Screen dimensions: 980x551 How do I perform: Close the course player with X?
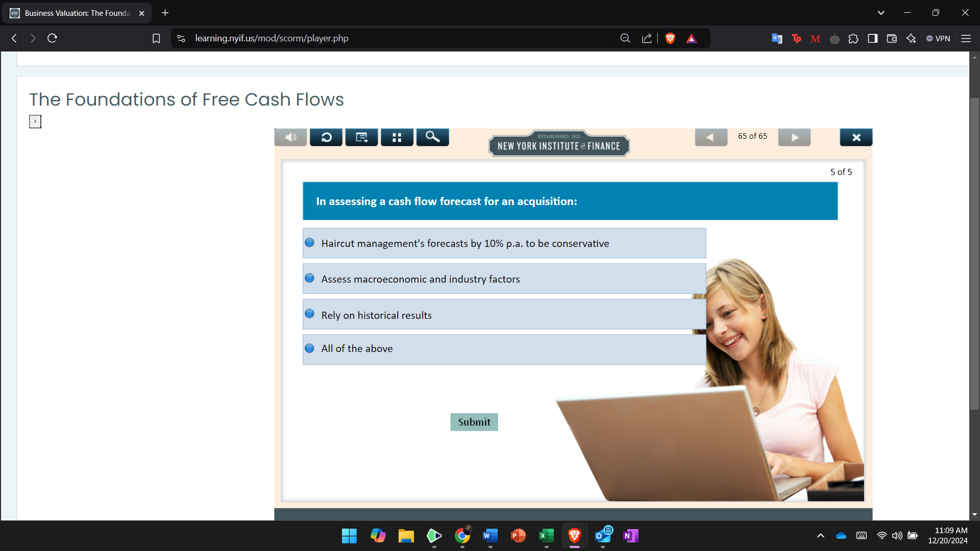click(856, 137)
